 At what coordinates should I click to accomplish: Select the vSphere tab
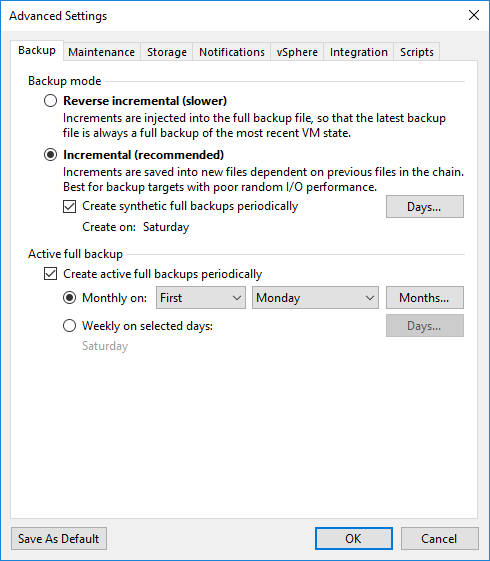pyautogui.click(x=297, y=52)
